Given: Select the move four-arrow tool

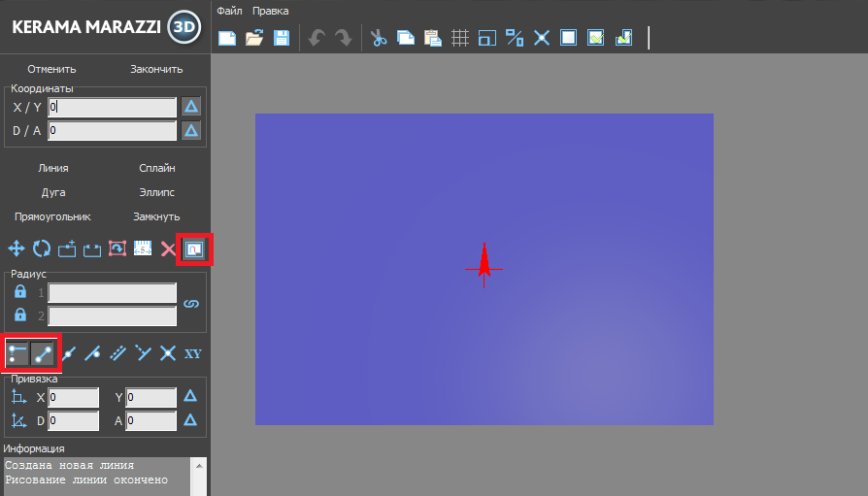Looking at the screenshot, I should (17, 248).
